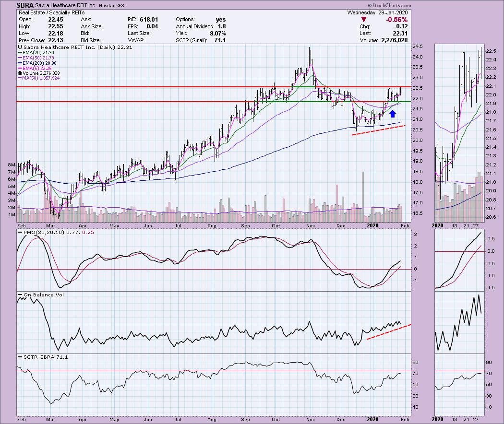Screen dimensions: 504x424
Task: Click the green EMA(20) legend line marker
Action: [20, 53]
